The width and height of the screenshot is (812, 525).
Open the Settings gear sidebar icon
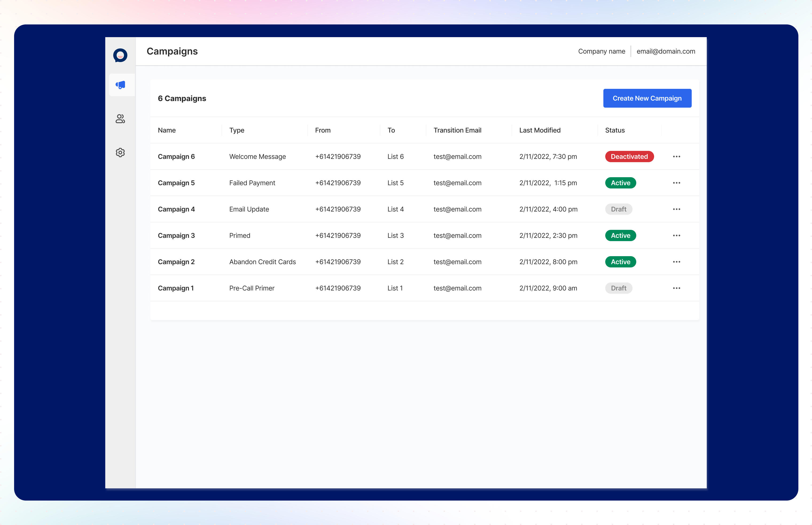120,152
